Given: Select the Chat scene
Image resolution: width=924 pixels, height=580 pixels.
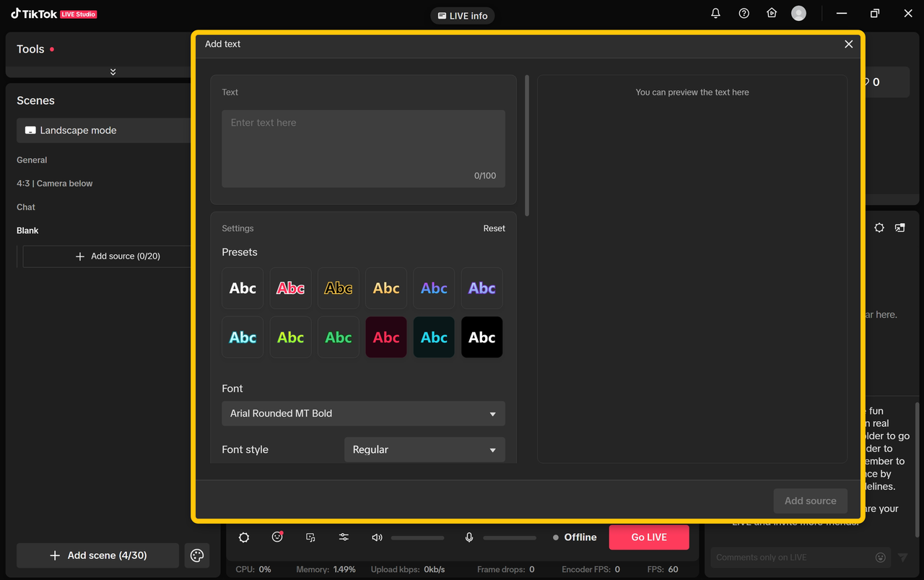Looking at the screenshot, I should coord(26,207).
